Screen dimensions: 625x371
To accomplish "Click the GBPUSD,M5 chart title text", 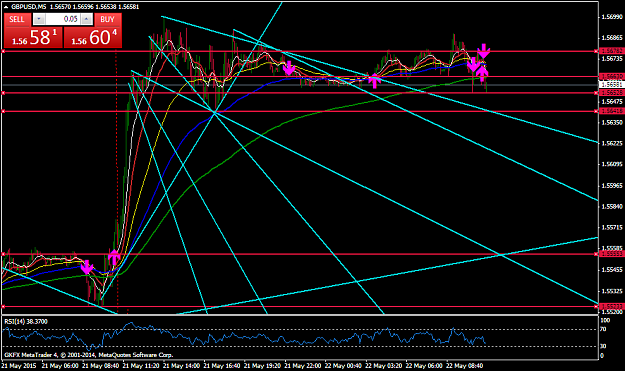I will (x=29, y=7).
